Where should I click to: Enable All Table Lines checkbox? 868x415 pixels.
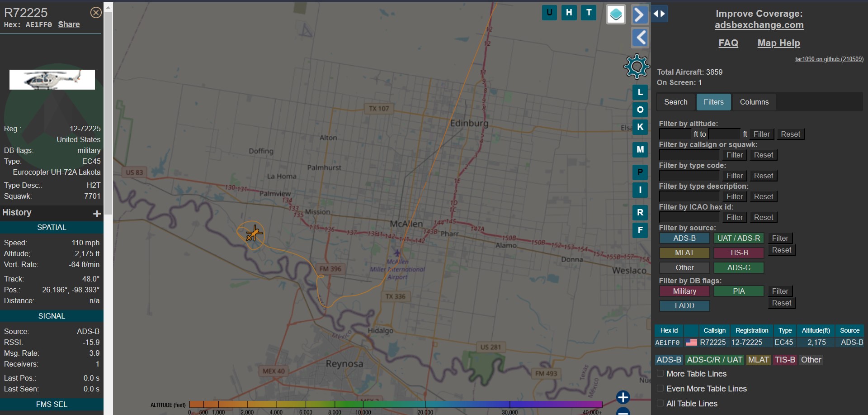(660, 403)
